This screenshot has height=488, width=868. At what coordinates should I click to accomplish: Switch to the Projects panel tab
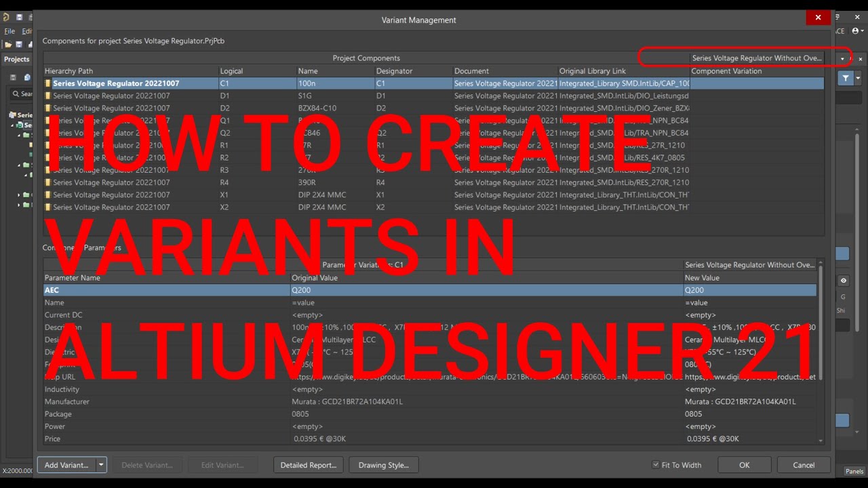pyautogui.click(x=17, y=59)
